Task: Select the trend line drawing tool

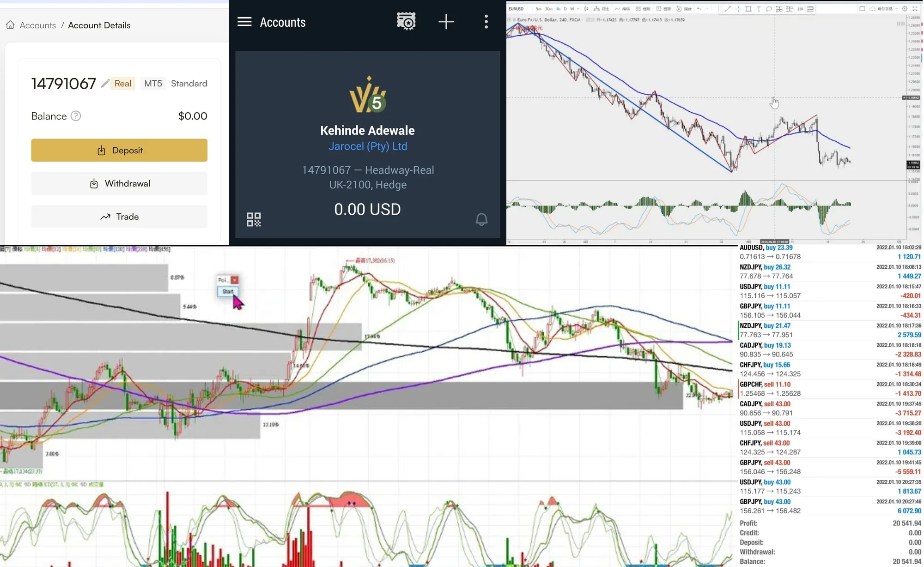Action: click(x=728, y=9)
